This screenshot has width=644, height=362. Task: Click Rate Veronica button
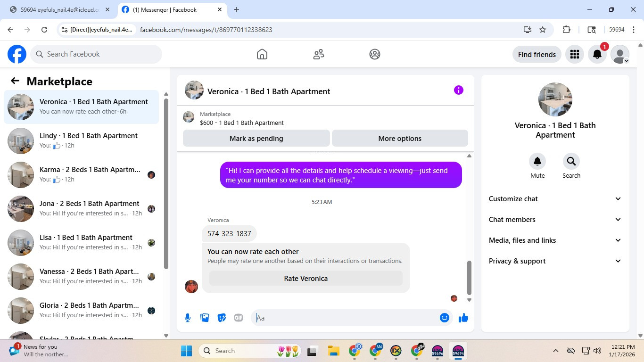click(x=306, y=279)
